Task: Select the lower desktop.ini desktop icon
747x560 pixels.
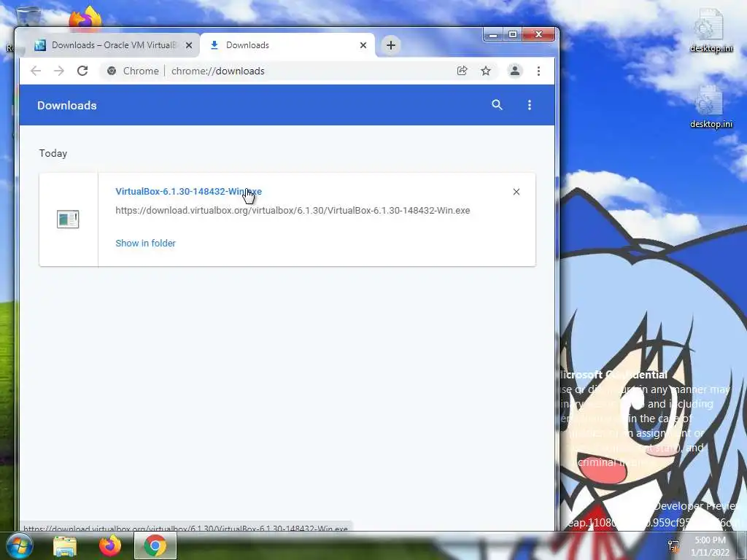Action: pyautogui.click(x=711, y=108)
